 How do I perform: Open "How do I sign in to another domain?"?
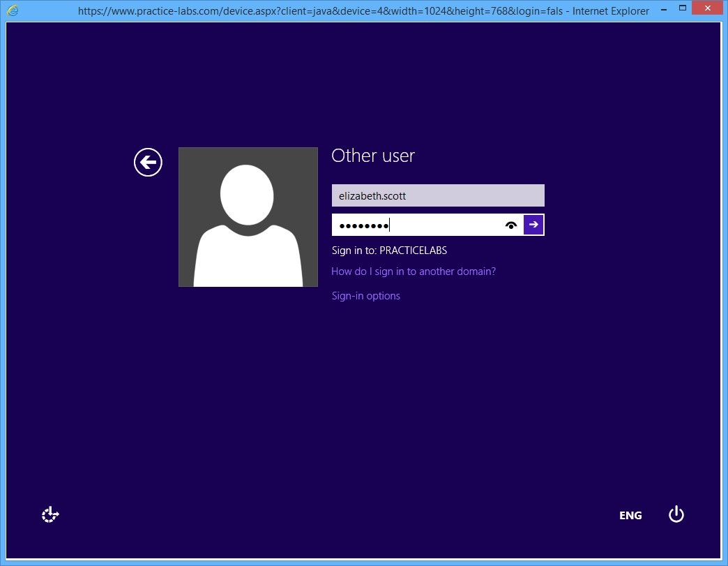click(x=413, y=271)
